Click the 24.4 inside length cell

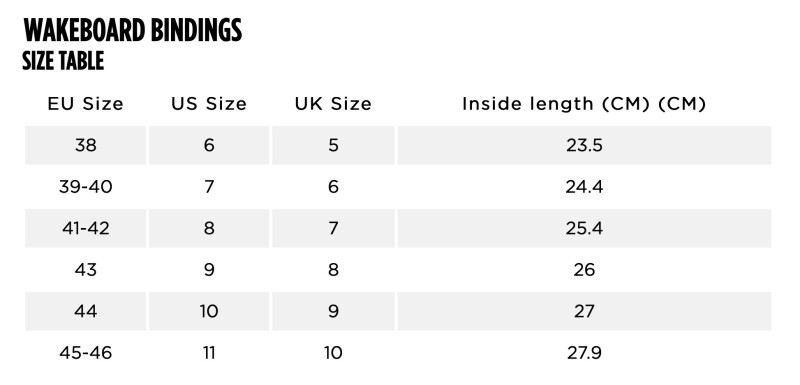point(584,187)
